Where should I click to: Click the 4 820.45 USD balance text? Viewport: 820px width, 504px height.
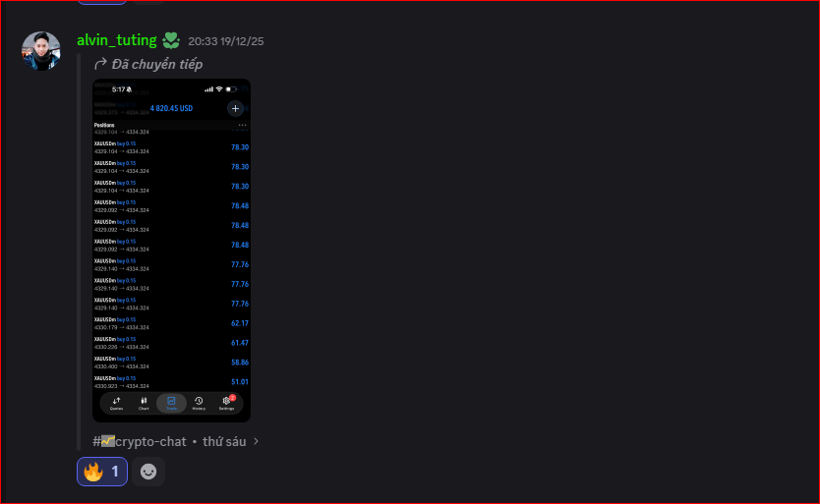[x=171, y=108]
